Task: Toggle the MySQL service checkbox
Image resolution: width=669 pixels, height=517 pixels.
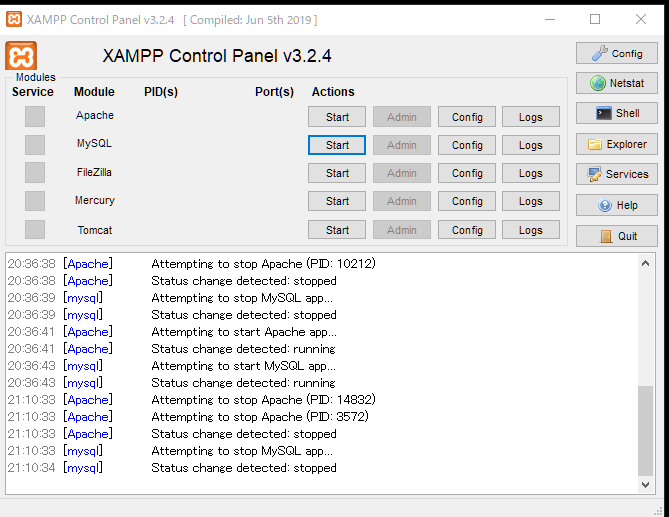Action: [x=35, y=145]
